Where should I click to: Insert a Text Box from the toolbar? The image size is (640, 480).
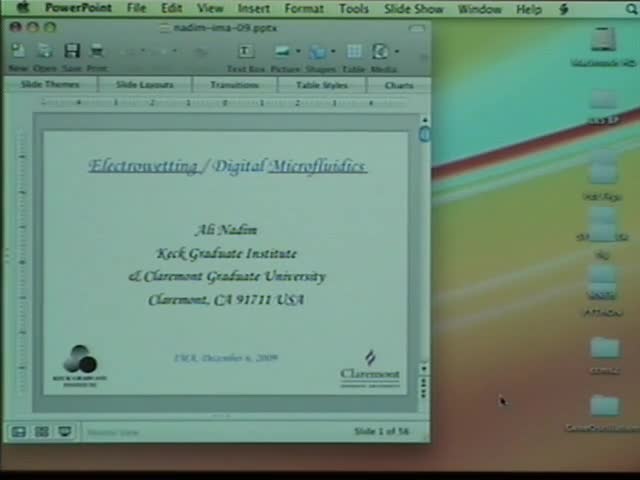(x=245, y=51)
